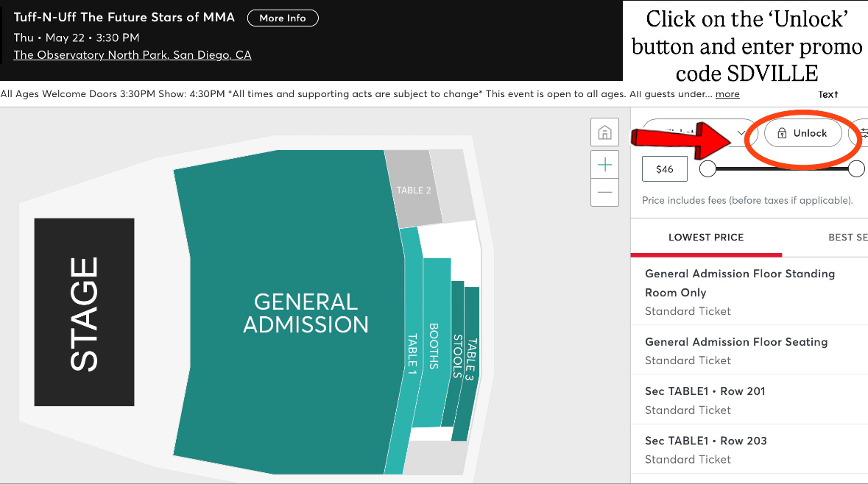Select the Booths section on map

[x=434, y=343]
